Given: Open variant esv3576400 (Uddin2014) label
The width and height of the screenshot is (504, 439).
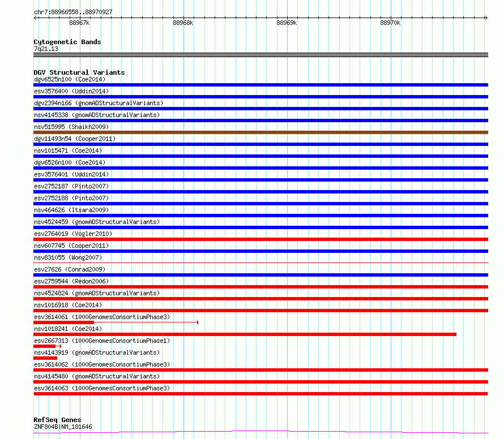Looking at the screenshot, I should (x=71, y=91).
